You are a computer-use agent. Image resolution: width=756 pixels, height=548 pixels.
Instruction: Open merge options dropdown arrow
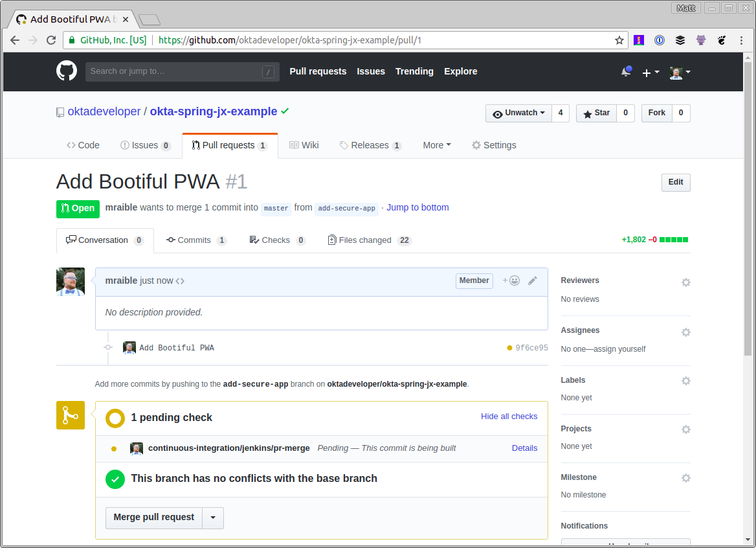click(x=213, y=518)
